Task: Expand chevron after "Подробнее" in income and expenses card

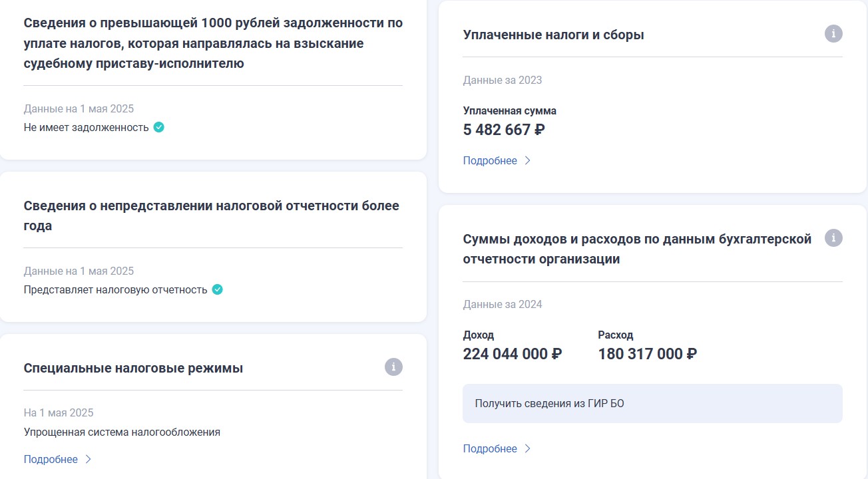Action: 527,448
